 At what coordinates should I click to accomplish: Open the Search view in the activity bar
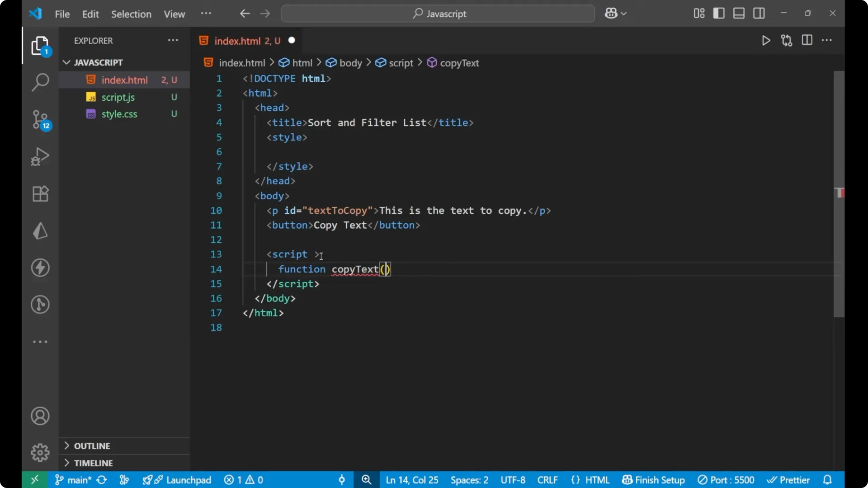click(x=40, y=82)
